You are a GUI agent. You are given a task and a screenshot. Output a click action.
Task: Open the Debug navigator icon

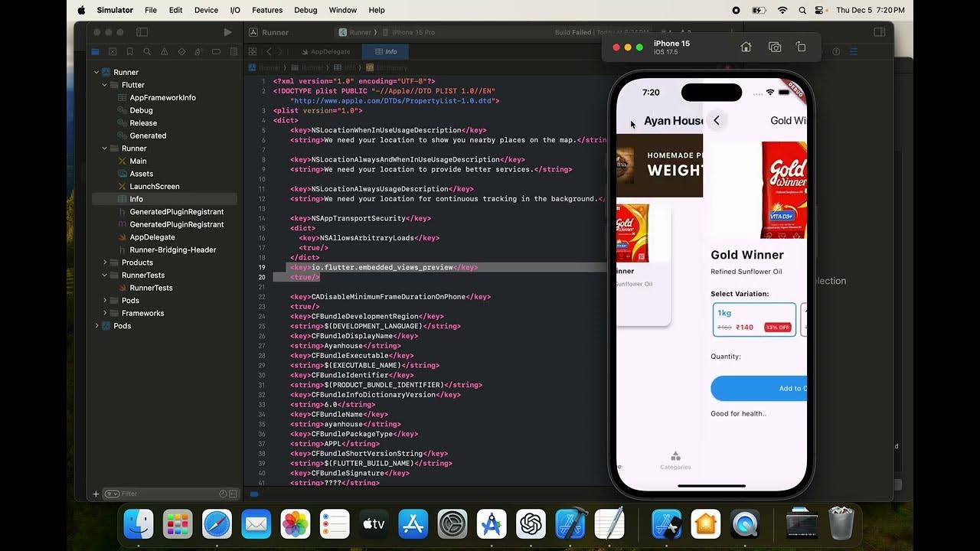198,52
